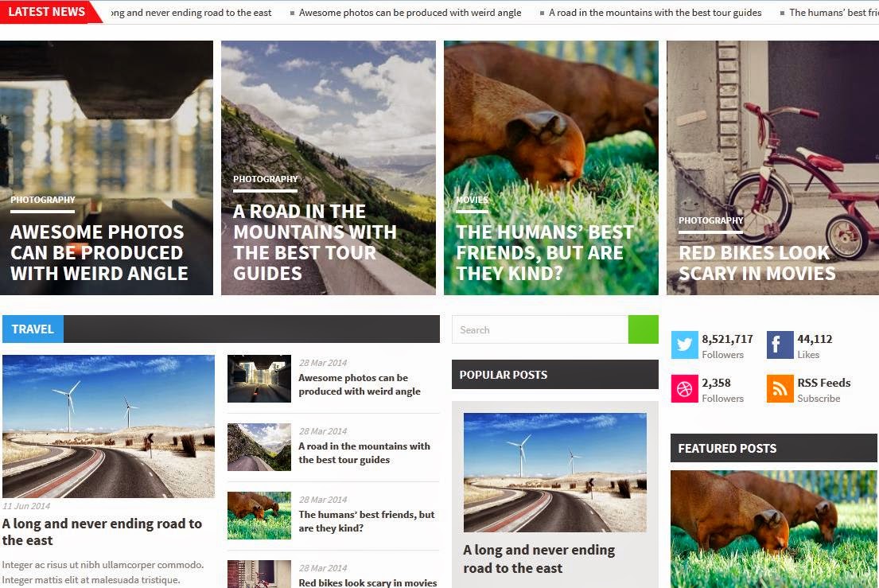Image resolution: width=879 pixels, height=588 pixels.
Task: Open 'The humans' best friends, but are they kind?' list link
Action: tap(366, 521)
